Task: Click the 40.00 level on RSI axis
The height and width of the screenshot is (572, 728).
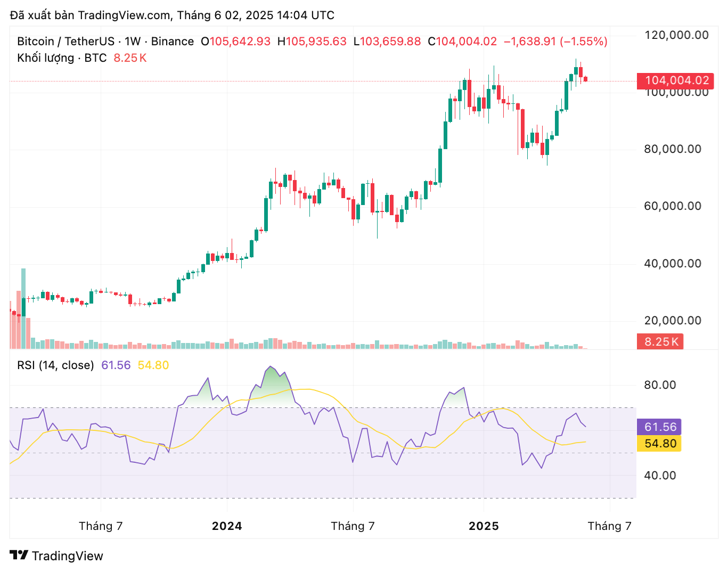Action: 660,476
